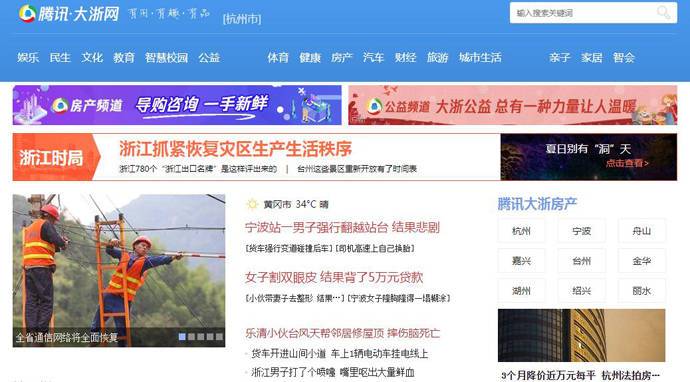690x382 pixels.
Task: Open the 民生 menu item
Action: point(60,58)
